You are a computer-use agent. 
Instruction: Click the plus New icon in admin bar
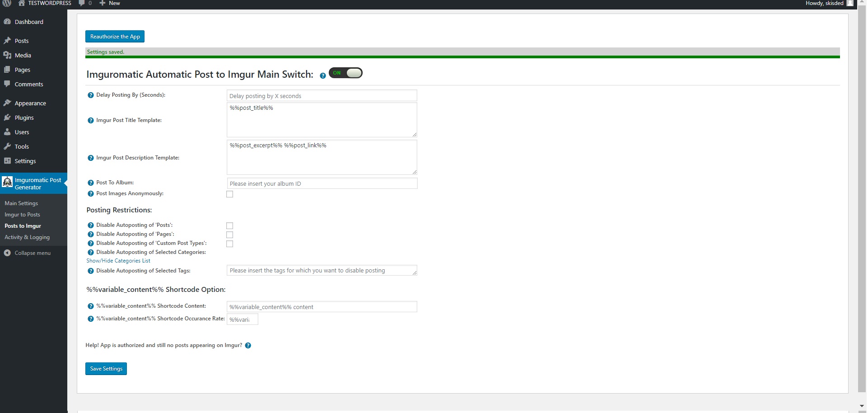pos(103,3)
